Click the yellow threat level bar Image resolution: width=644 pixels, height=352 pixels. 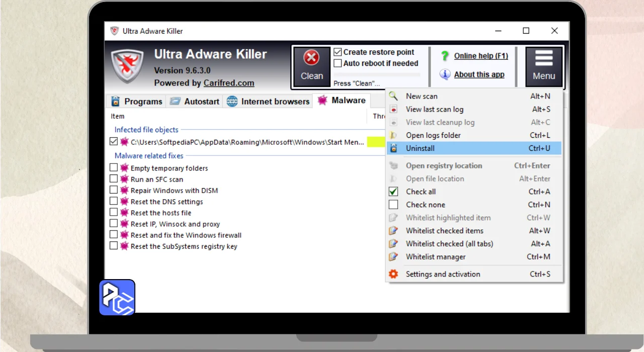tap(376, 142)
